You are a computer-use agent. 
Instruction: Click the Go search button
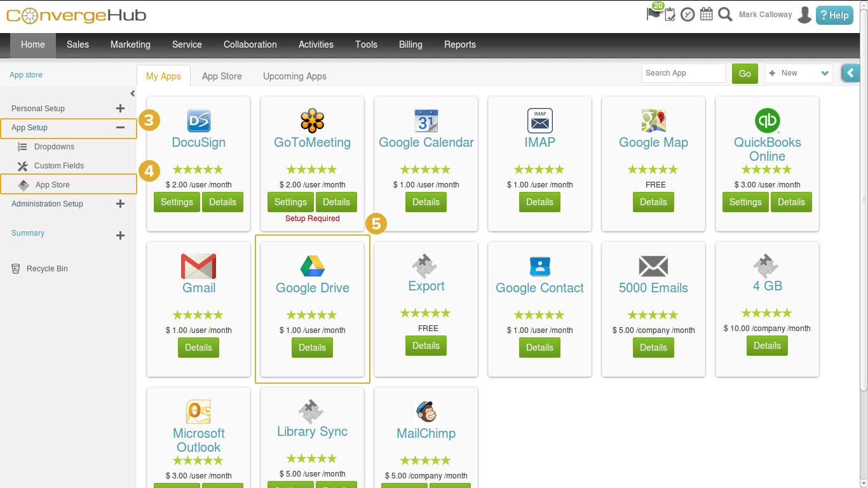coord(745,74)
